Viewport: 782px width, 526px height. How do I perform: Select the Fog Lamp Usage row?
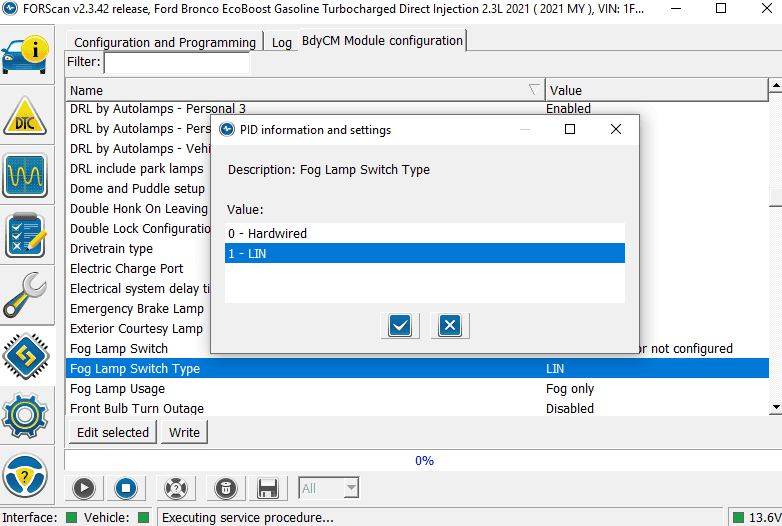(x=417, y=388)
